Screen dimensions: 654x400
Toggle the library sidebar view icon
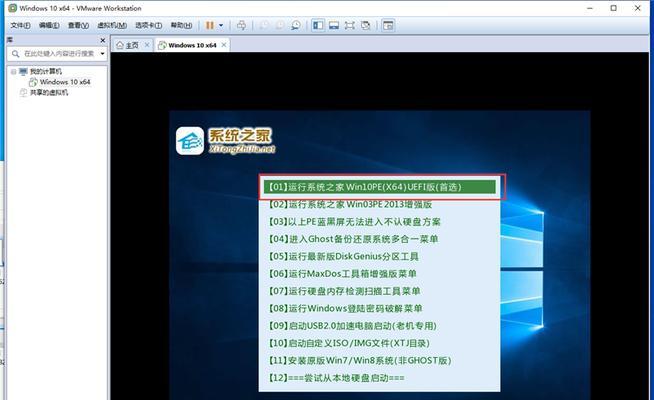click(x=318, y=25)
